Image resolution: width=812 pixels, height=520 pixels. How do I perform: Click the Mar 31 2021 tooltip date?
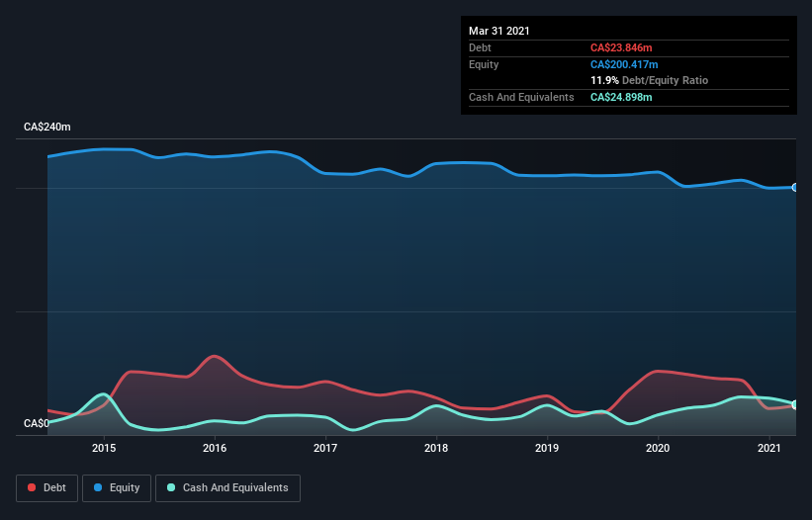tap(499, 31)
